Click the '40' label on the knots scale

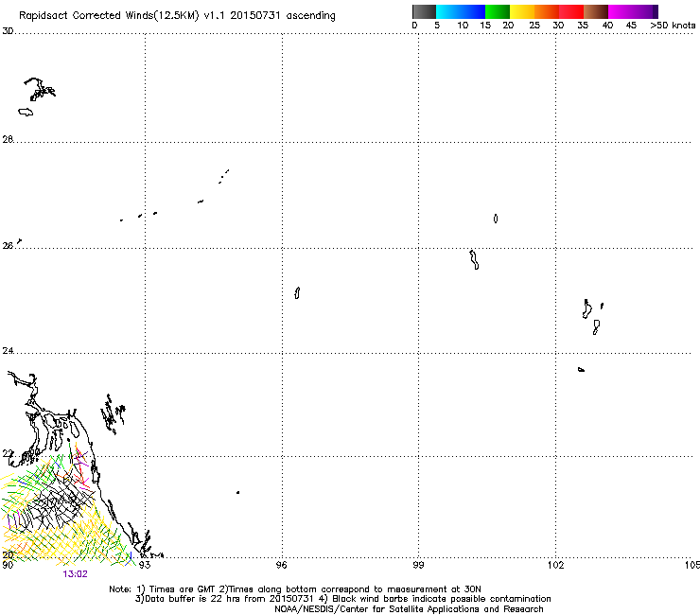[x=607, y=26]
